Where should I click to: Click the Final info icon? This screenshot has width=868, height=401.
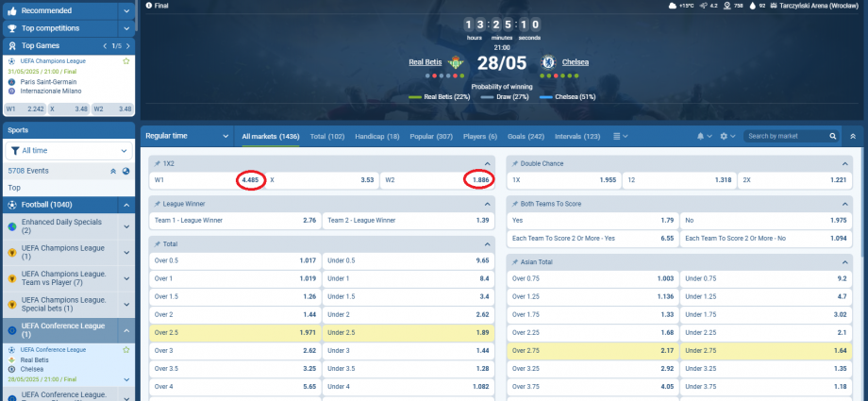[149, 6]
